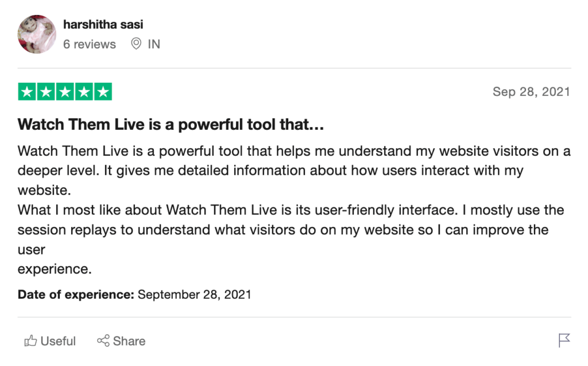This screenshot has height=366, width=588.
Task: Click the thumbs-up Useful icon
Action: 31,341
